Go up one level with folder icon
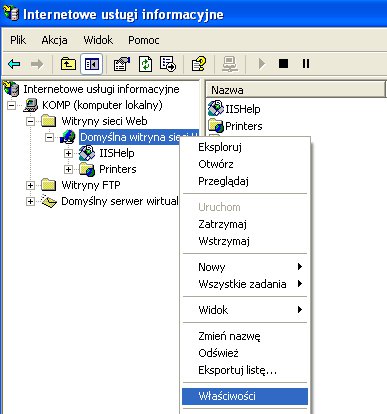 click(x=68, y=64)
